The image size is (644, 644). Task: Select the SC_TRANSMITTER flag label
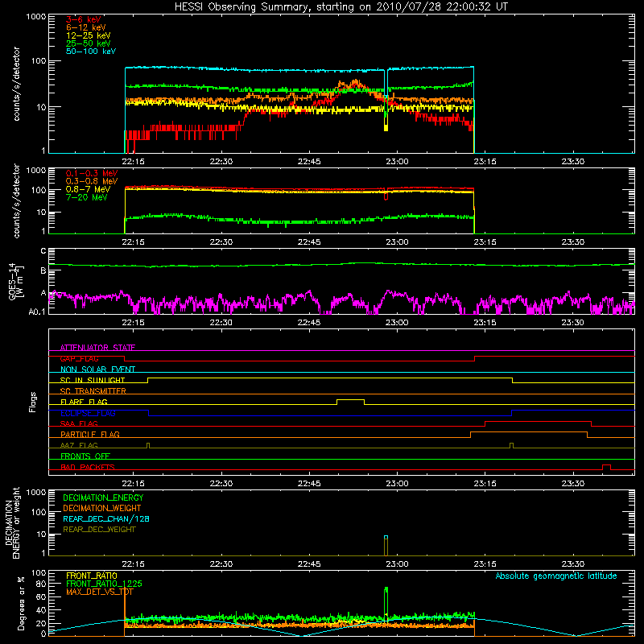click(x=93, y=391)
